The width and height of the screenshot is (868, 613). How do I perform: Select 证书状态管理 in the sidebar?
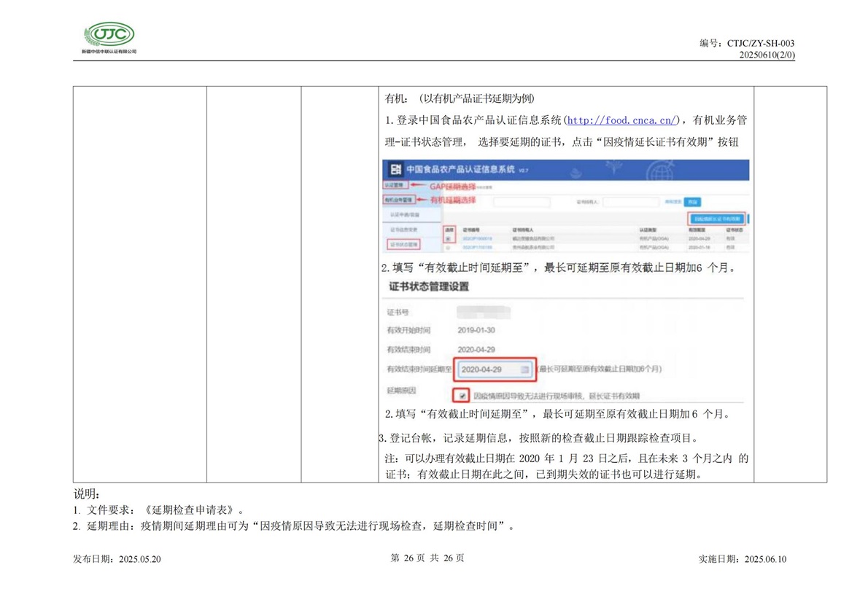coord(403,244)
